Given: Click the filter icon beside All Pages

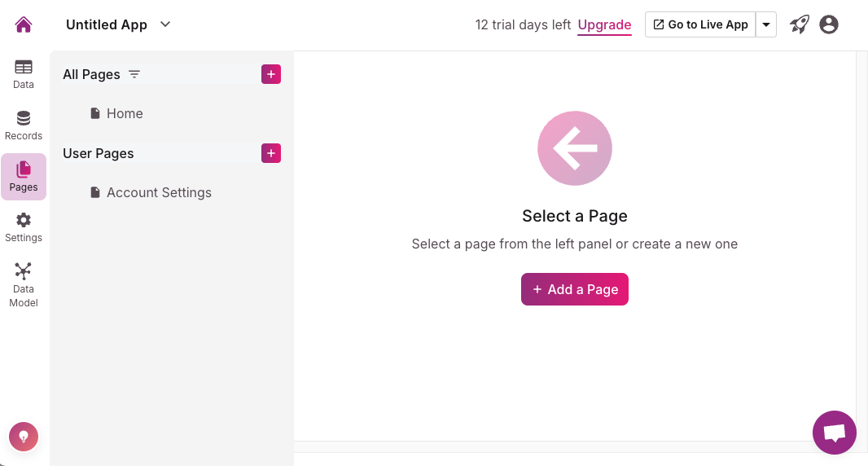Looking at the screenshot, I should point(134,74).
